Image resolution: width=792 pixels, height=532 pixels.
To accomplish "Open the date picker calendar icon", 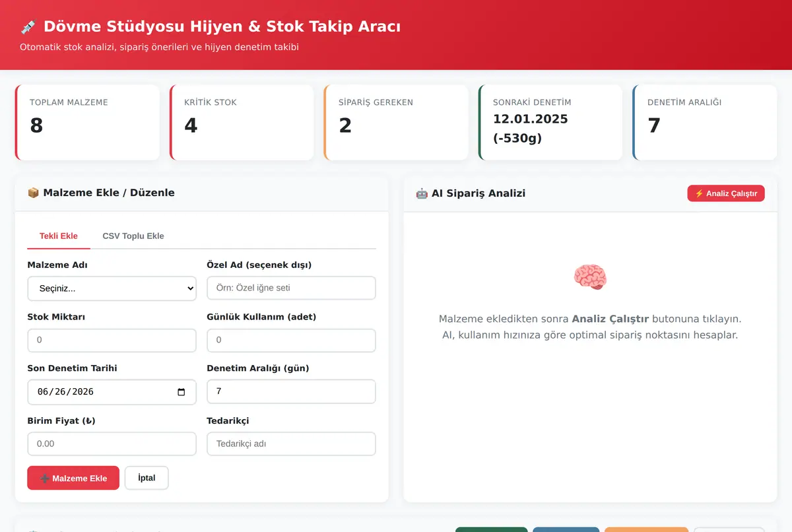I will pyautogui.click(x=181, y=392).
